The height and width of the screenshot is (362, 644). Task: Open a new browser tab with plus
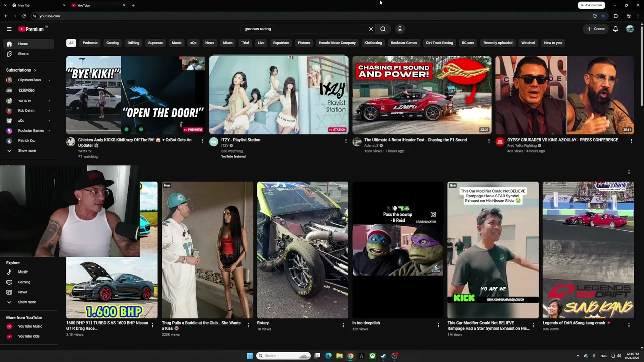pyautogui.click(x=133, y=5)
